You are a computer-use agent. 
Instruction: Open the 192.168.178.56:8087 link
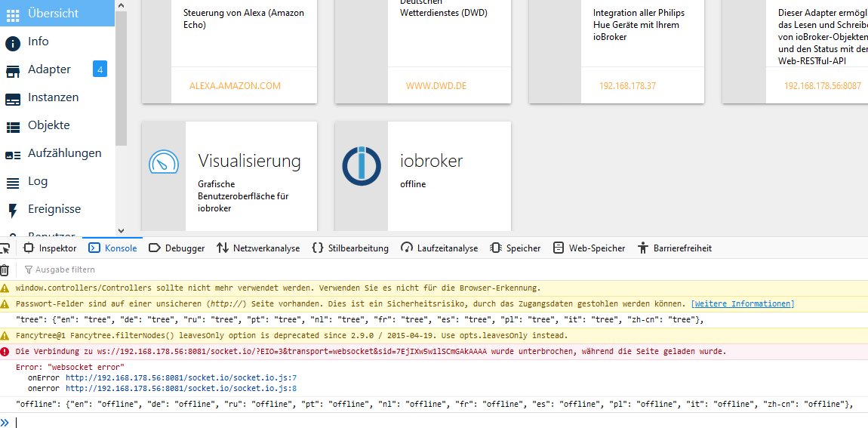[823, 86]
